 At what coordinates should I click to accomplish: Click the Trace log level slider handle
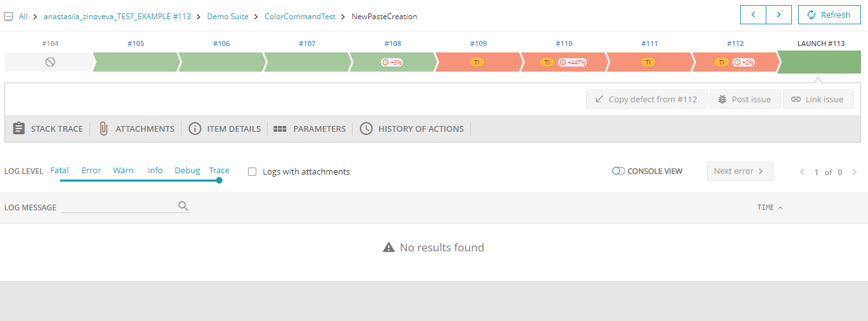219,180
